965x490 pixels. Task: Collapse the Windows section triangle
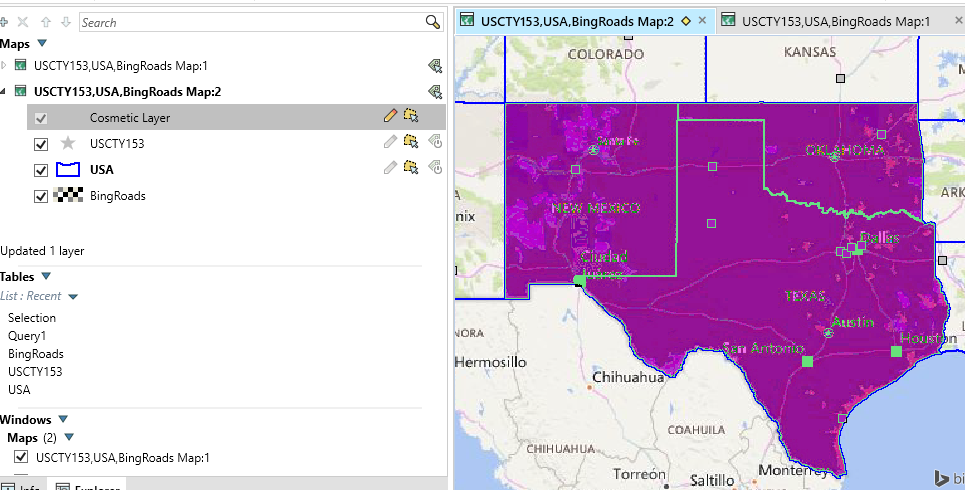pos(63,420)
